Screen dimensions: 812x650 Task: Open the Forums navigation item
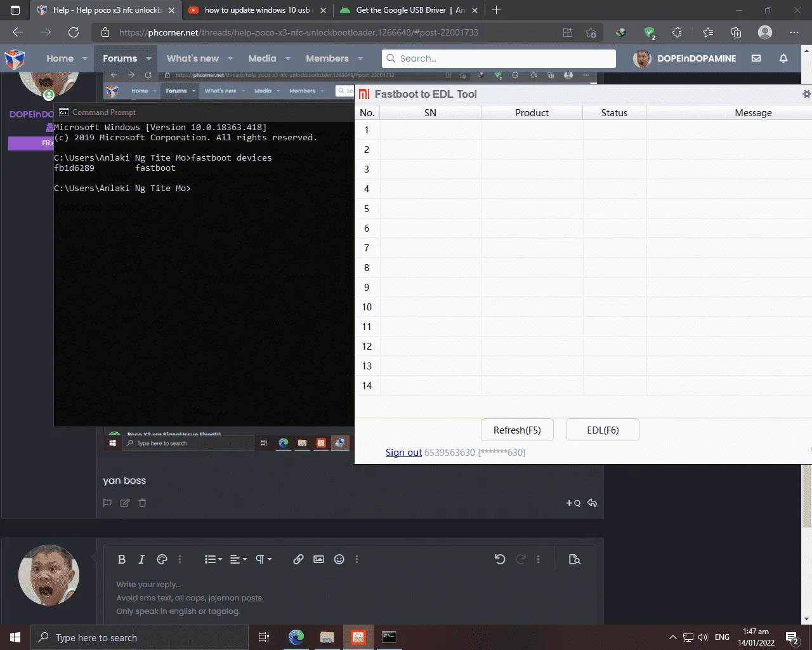pyautogui.click(x=120, y=58)
